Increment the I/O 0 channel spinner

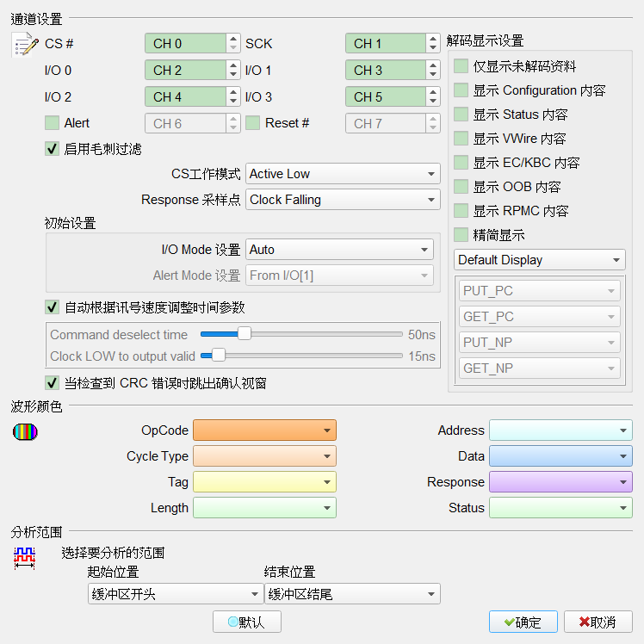tap(233, 65)
